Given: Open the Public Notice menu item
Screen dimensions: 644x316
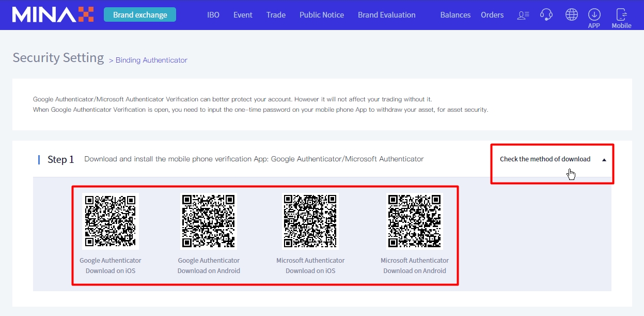Looking at the screenshot, I should click(x=322, y=15).
